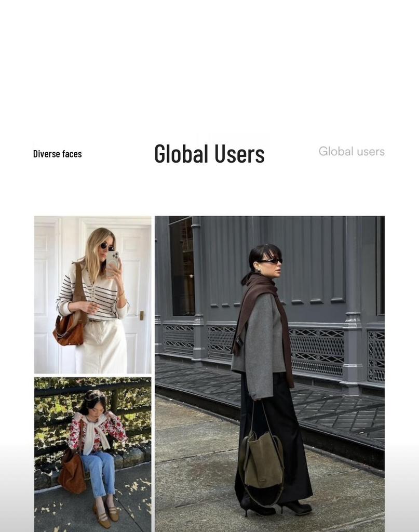The image size is (419, 532).
Task: Click the olive suede bucket bag
Action: 263,458
